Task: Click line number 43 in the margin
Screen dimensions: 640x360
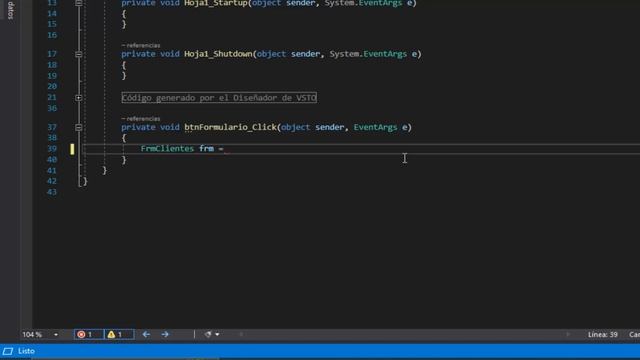Action: click(x=52, y=192)
